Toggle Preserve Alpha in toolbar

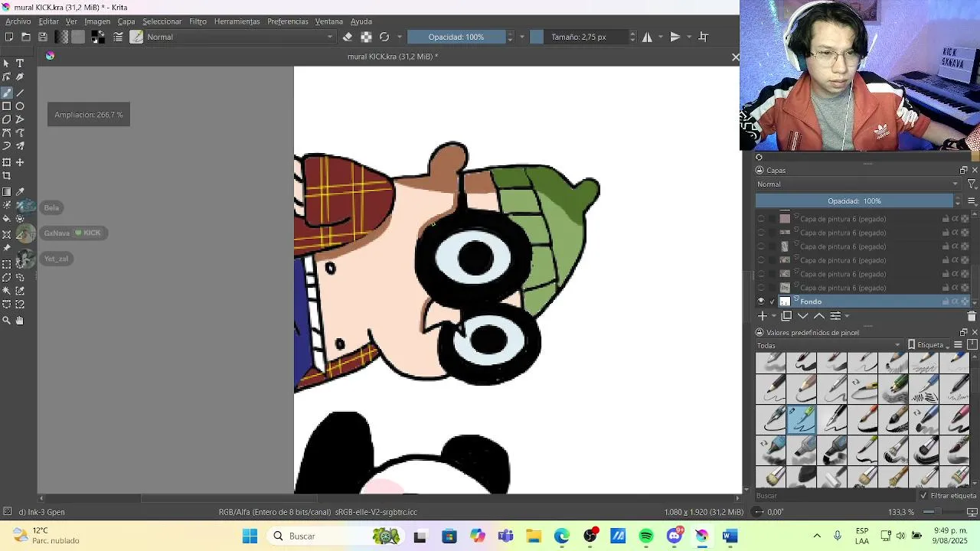366,37
